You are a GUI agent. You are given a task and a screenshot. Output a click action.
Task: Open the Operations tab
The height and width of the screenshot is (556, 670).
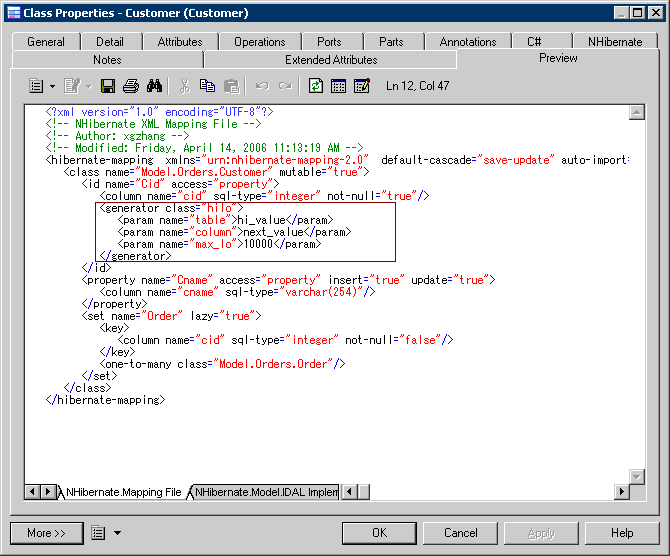(259, 42)
